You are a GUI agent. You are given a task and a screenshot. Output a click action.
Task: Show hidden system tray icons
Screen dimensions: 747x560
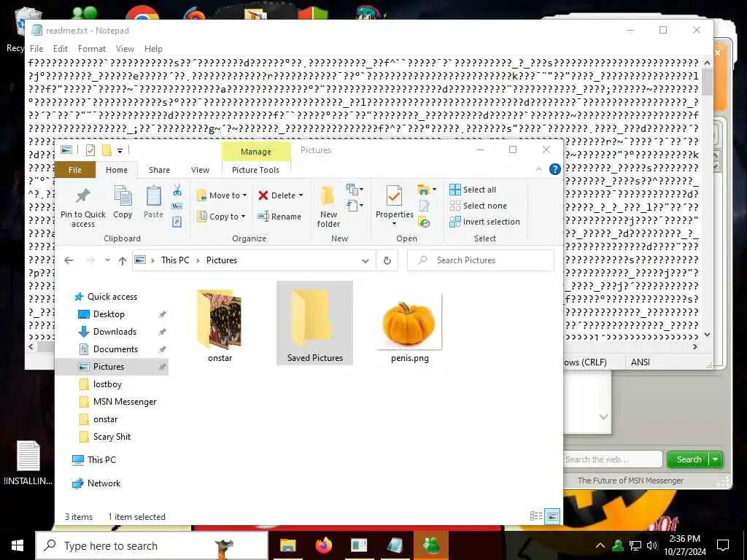click(600, 545)
